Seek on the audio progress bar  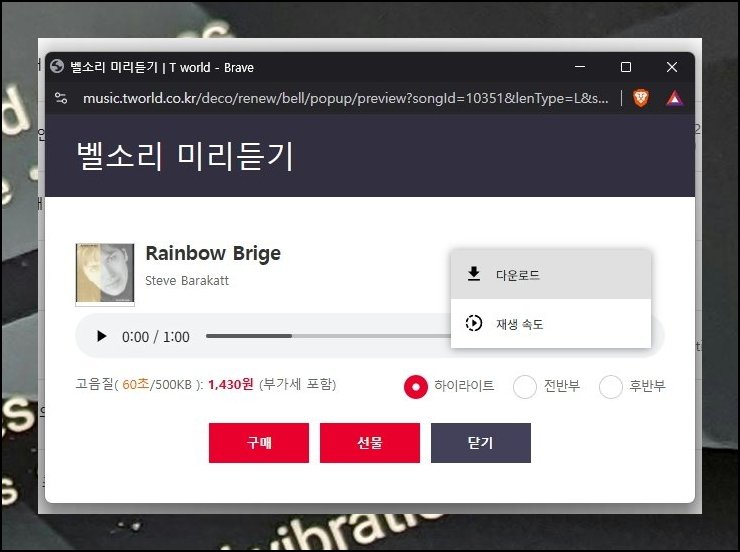tap(328, 336)
